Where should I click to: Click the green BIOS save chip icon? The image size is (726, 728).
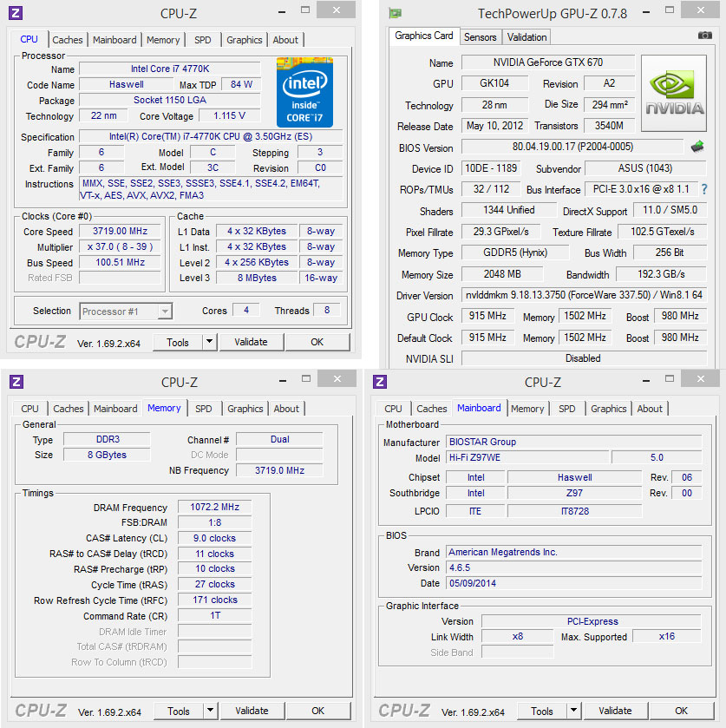(x=697, y=147)
